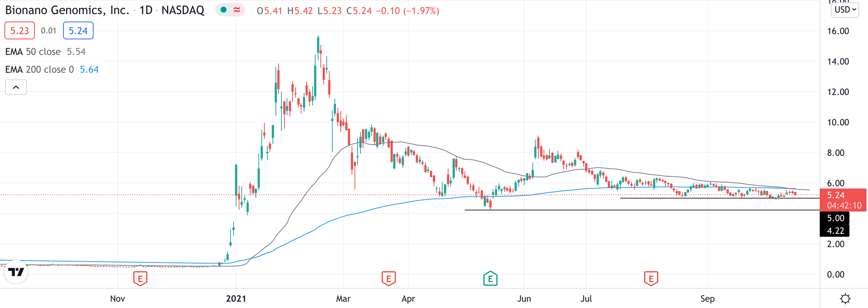Viewport: 868px width, 308px height.
Task: Click the 16.00 price axis label
Action: (x=838, y=31)
